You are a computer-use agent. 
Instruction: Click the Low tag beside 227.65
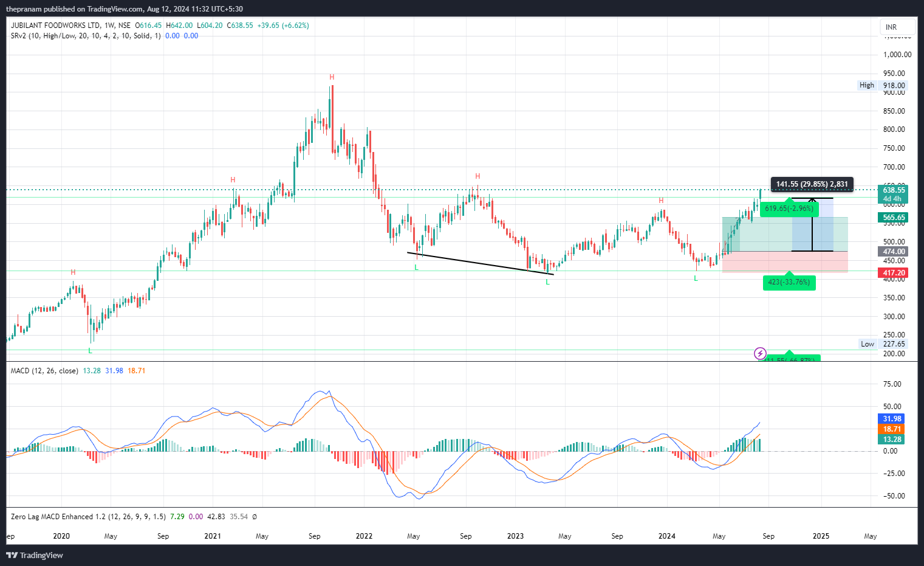click(868, 344)
